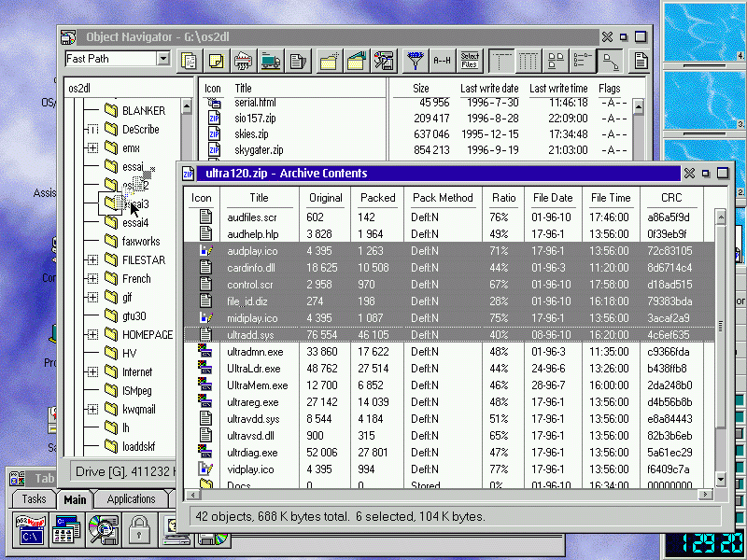Click the yellow sticky note toolbar icon
The image size is (747, 560).
pos(216,62)
